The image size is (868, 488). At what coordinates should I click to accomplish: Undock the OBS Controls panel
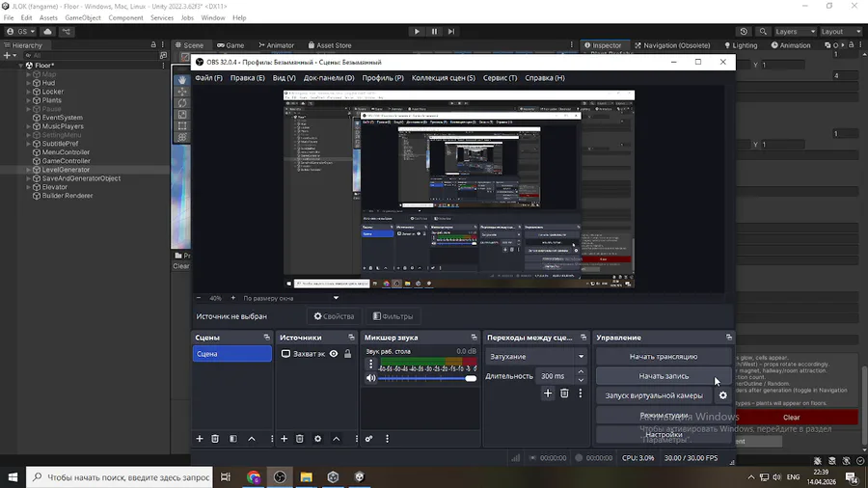(x=729, y=338)
